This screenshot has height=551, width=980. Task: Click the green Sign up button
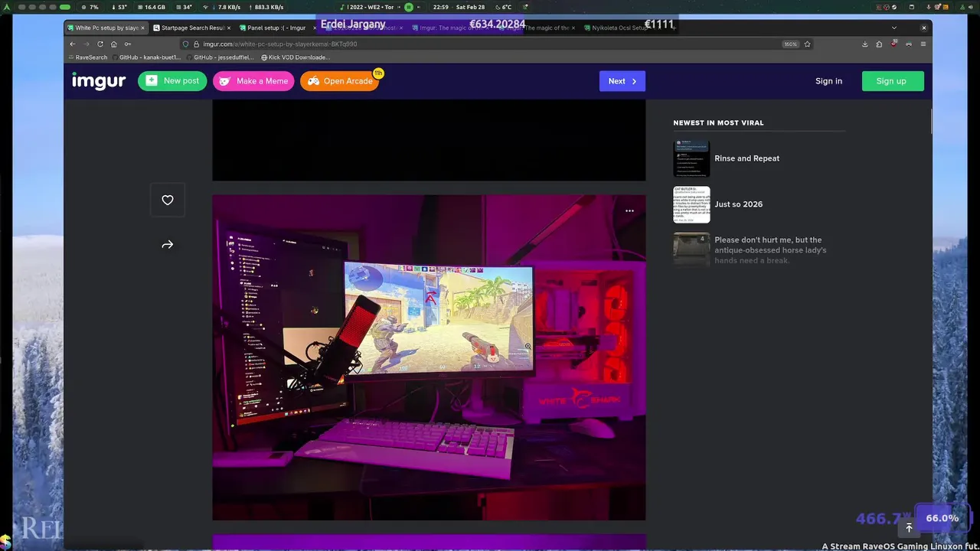893,81
